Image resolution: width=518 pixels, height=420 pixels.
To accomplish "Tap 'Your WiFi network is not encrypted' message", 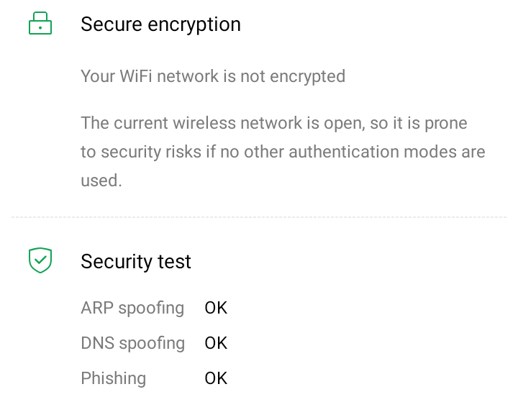I will tap(213, 76).
